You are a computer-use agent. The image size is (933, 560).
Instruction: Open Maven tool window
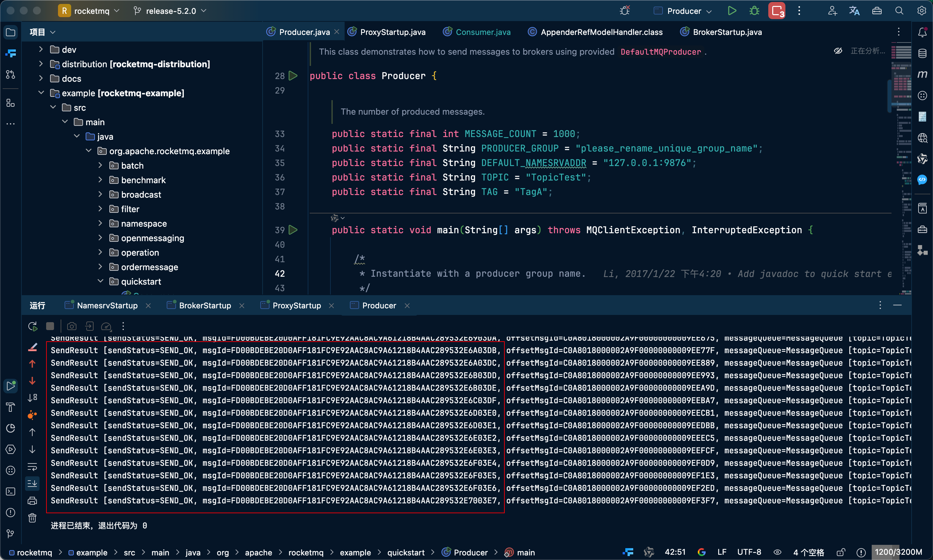click(x=922, y=75)
